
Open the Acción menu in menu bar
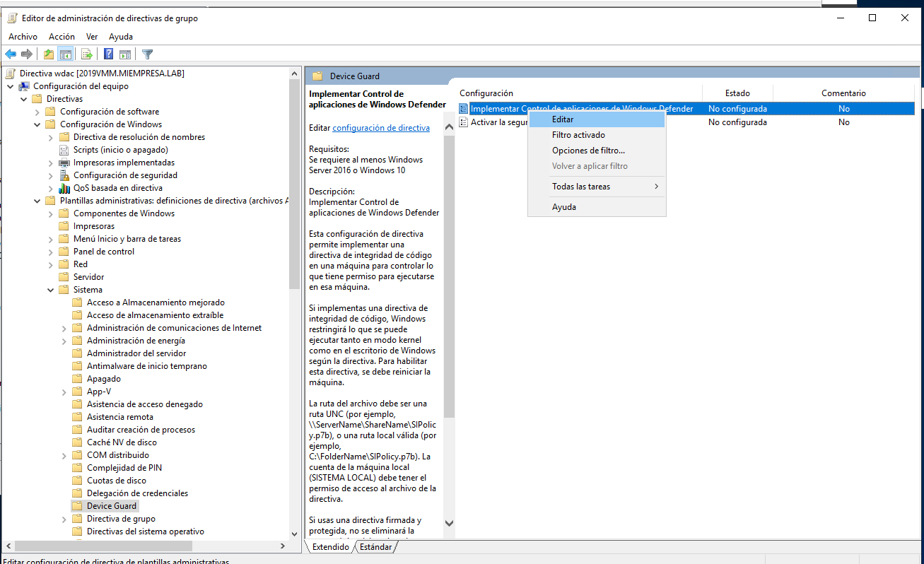pyautogui.click(x=62, y=37)
